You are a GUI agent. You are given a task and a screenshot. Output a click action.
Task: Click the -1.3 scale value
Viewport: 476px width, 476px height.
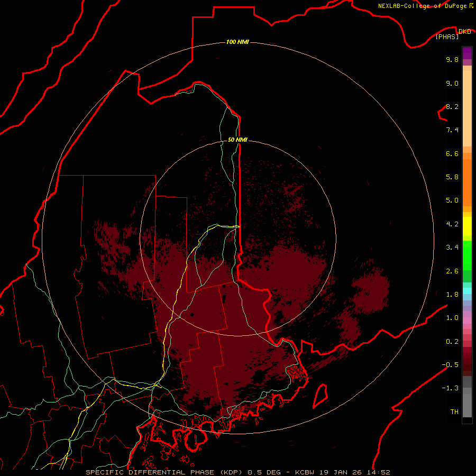450,388
